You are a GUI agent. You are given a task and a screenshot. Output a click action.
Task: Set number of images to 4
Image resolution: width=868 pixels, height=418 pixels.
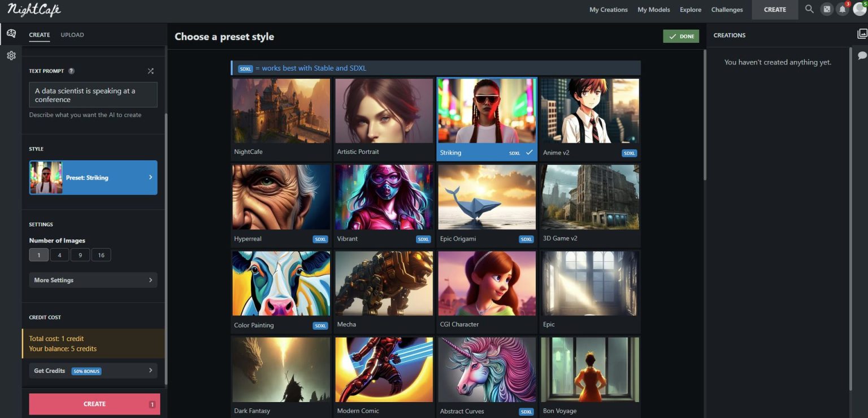click(59, 255)
